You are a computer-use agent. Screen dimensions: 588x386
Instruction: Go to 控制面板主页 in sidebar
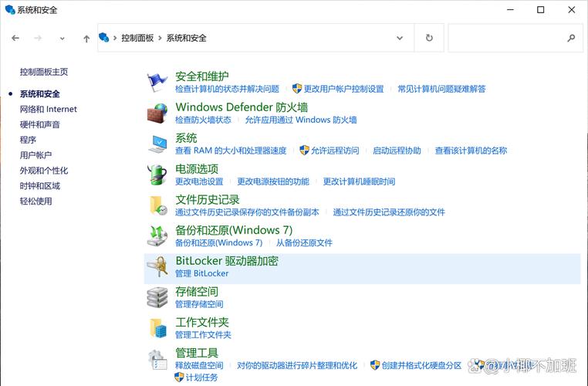point(44,72)
